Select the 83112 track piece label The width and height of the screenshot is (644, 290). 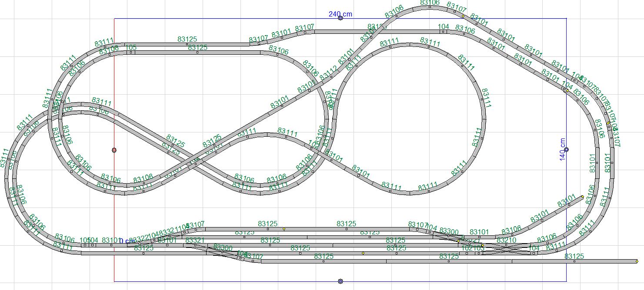pos(328,75)
